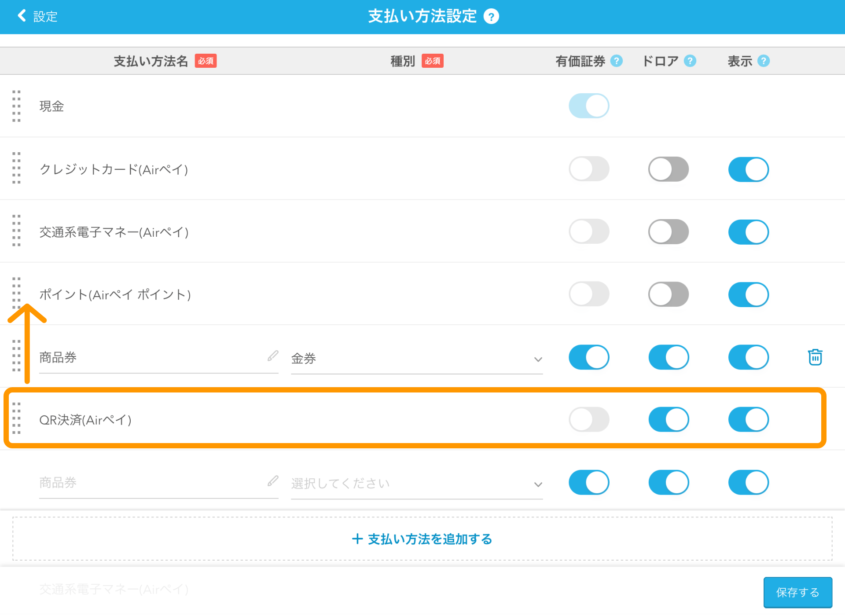Click the 表示 column help icon
Screen dimensions: 845x616
pyautogui.click(x=764, y=61)
